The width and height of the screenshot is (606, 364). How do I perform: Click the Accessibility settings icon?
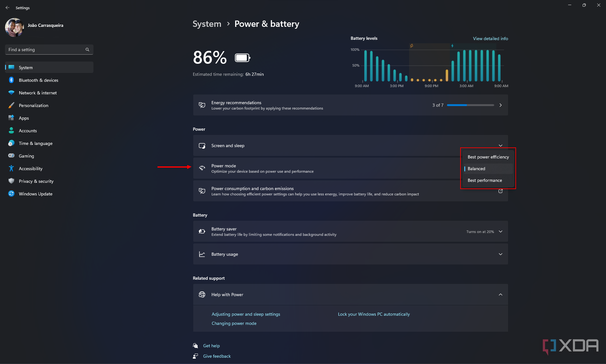[x=12, y=168]
